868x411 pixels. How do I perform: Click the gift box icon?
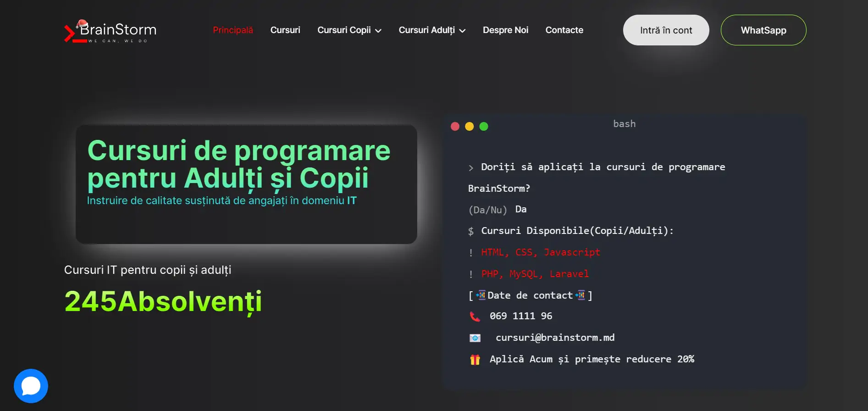tap(475, 360)
